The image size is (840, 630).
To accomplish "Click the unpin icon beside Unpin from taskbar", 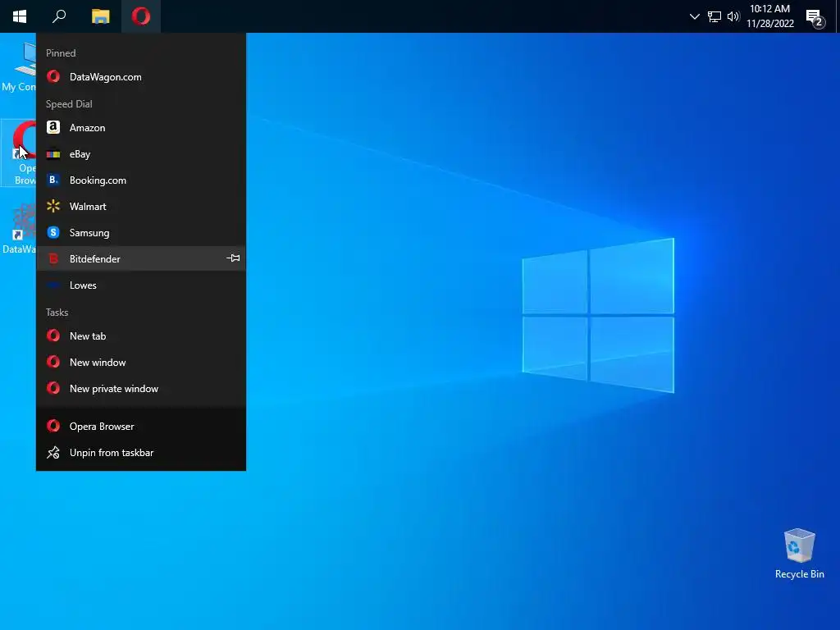I will pos(53,452).
